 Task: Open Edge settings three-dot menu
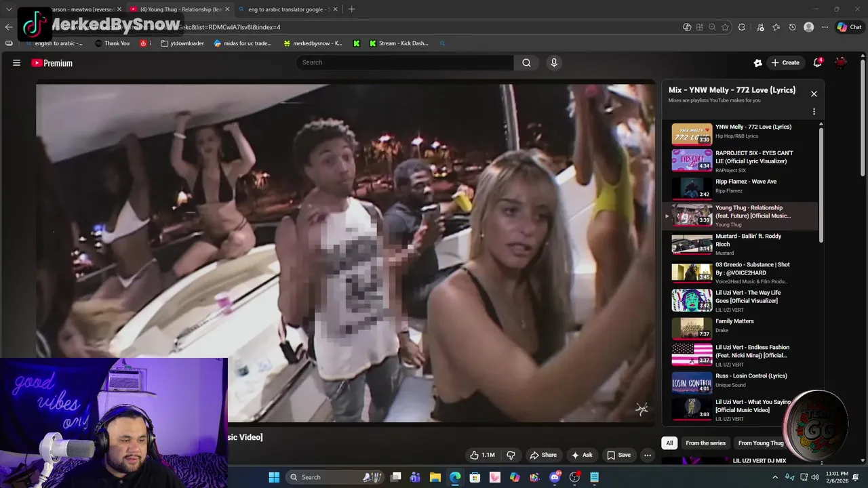point(825,27)
